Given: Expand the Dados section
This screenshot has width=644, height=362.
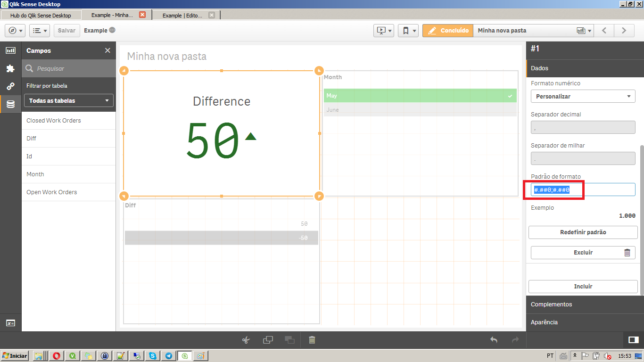Looking at the screenshot, I should click(x=585, y=68).
